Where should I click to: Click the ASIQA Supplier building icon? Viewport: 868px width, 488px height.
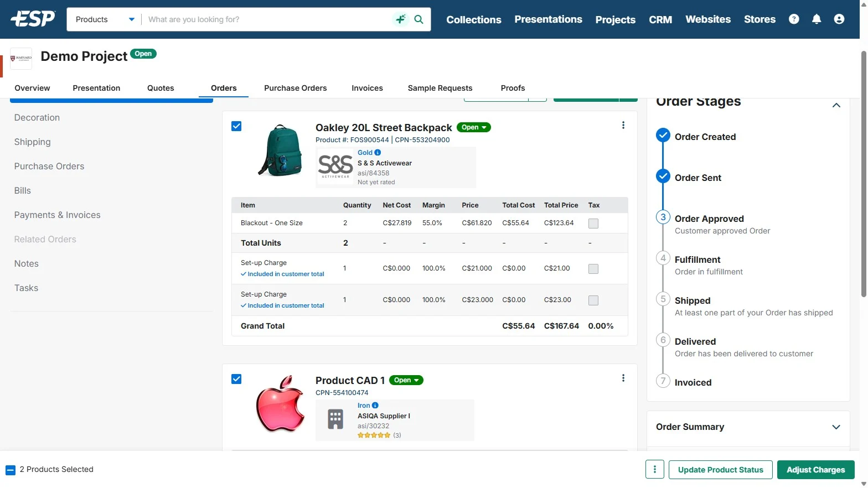[x=335, y=419]
